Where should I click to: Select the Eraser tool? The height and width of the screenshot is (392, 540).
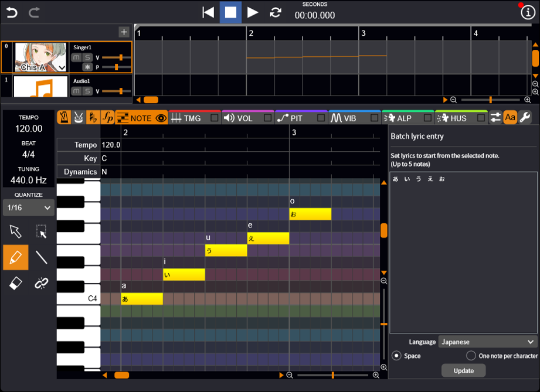coord(15,284)
